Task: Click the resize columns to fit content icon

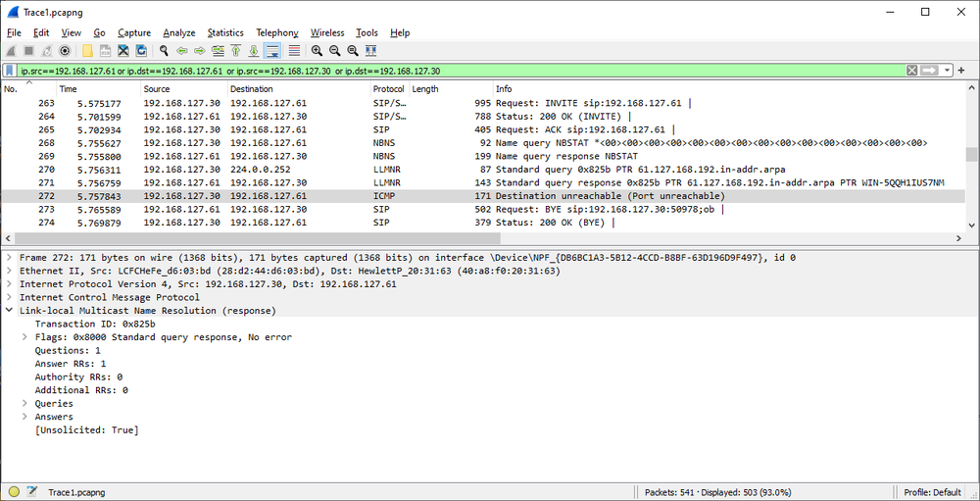Action: click(x=370, y=51)
